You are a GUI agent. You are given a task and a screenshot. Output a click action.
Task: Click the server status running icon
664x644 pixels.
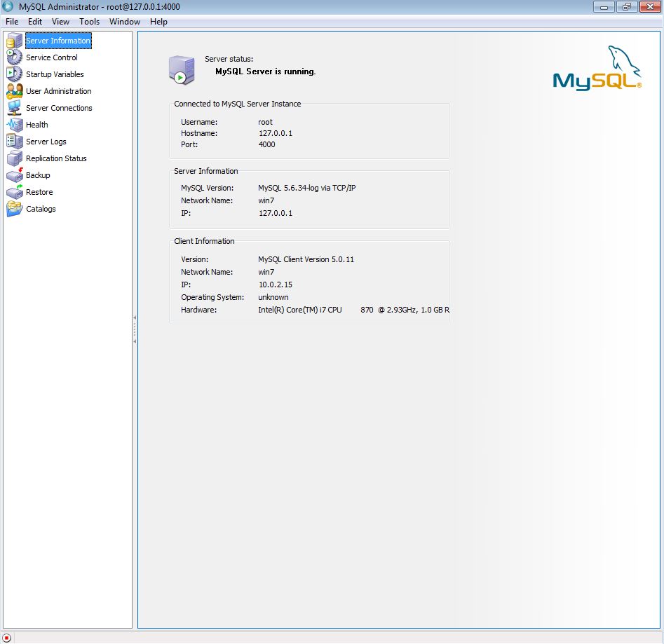click(x=181, y=70)
